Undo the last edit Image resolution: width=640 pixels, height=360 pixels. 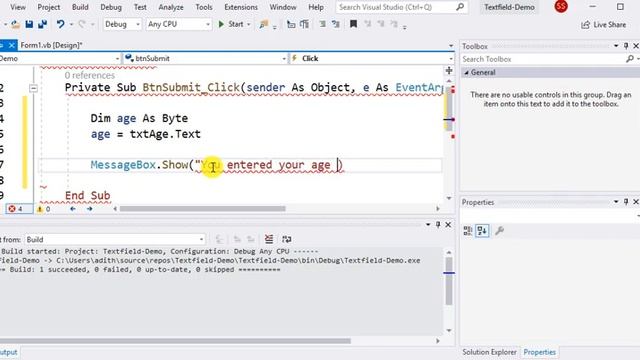pos(60,24)
